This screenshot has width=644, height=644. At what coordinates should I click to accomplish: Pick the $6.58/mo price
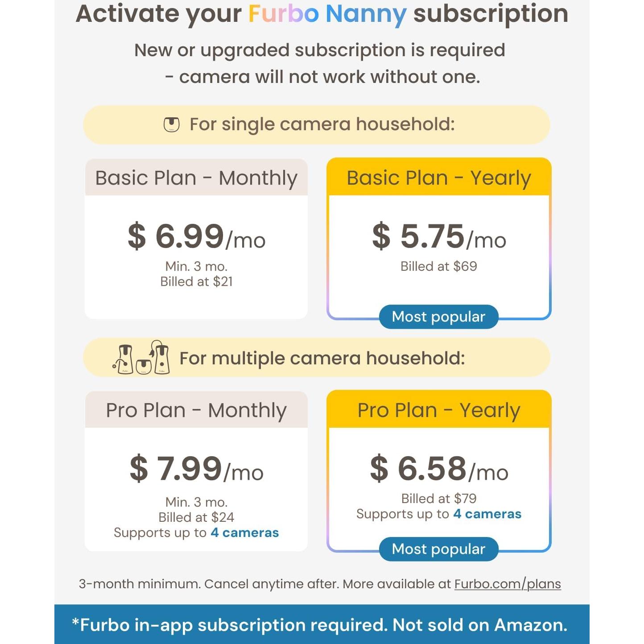(x=439, y=469)
